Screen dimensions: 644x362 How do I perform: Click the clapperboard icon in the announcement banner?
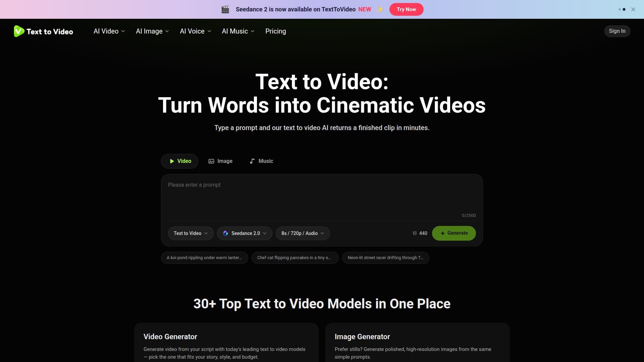coord(225,9)
